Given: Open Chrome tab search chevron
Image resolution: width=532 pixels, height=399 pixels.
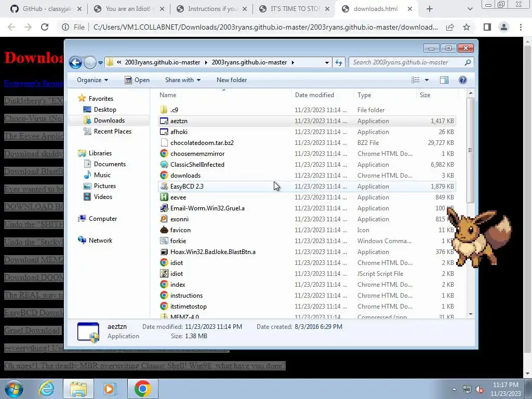Looking at the screenshot, I should coord(470,9).
